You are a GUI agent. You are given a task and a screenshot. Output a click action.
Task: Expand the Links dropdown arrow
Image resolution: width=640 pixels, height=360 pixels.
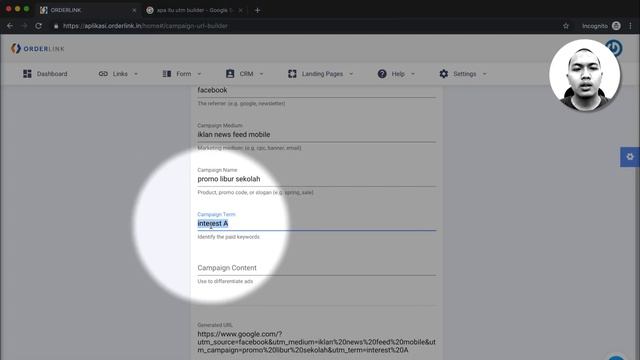click(136, 74)
